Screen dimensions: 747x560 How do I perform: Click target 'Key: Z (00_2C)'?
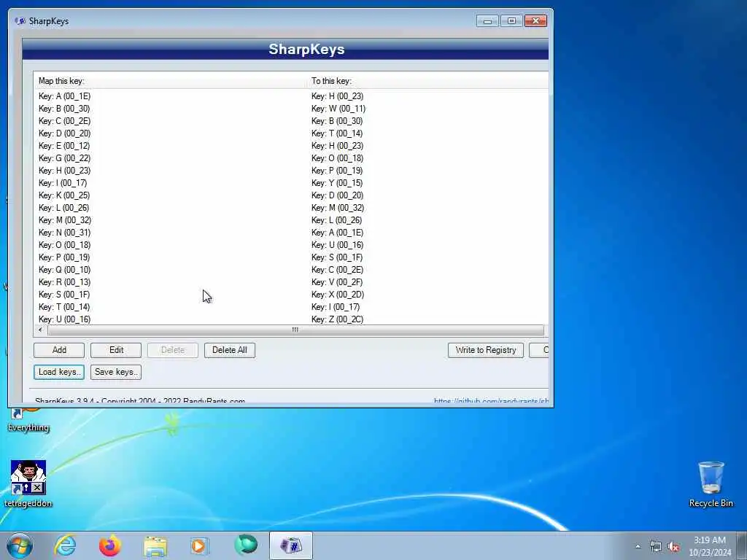[337, 319]
